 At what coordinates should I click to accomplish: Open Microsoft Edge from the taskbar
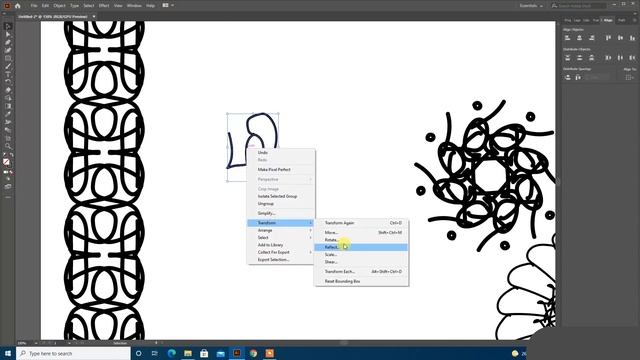(171, 353)
